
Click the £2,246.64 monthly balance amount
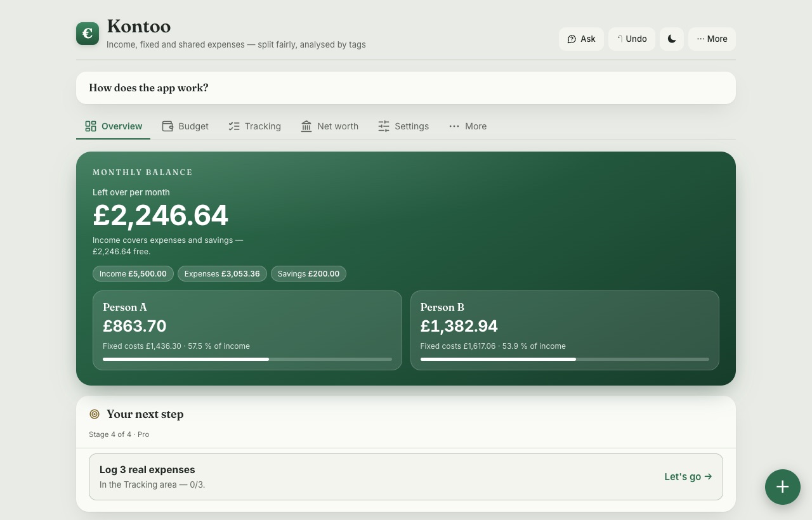[160, 216]
